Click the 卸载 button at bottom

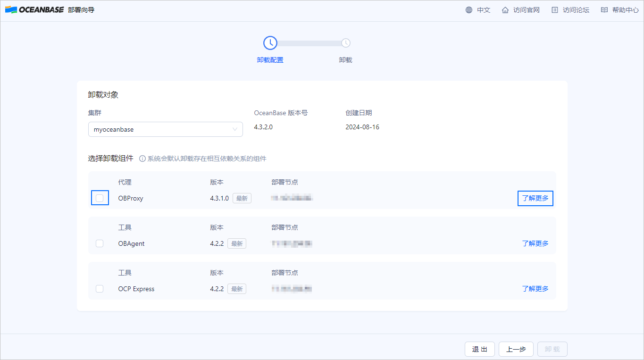(x=552, y=349)
